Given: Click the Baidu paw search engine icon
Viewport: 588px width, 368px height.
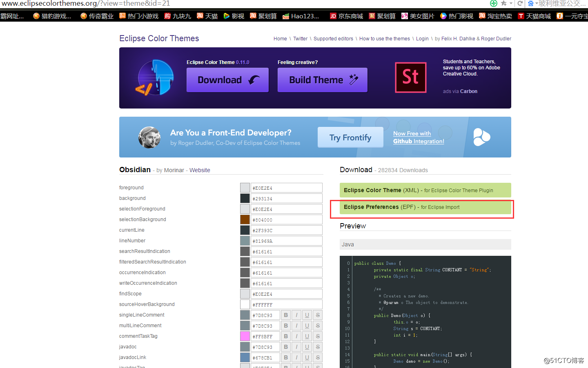Looking at the screenshot, I should click(530, 3).
